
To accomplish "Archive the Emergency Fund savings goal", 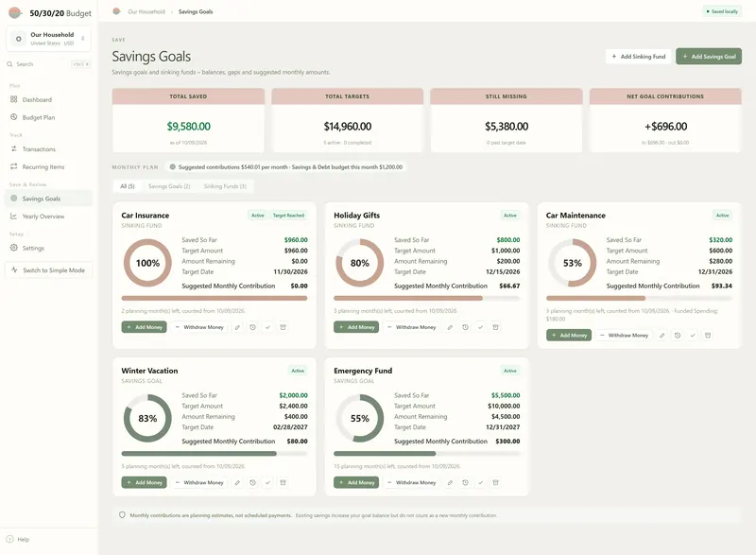I will 495,483.
